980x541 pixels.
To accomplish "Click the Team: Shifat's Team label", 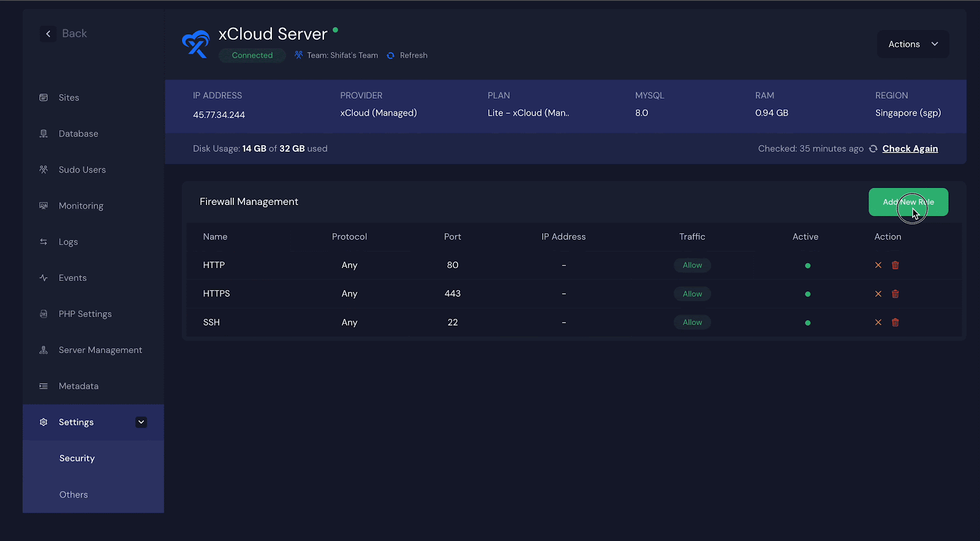I will (342, 55).
